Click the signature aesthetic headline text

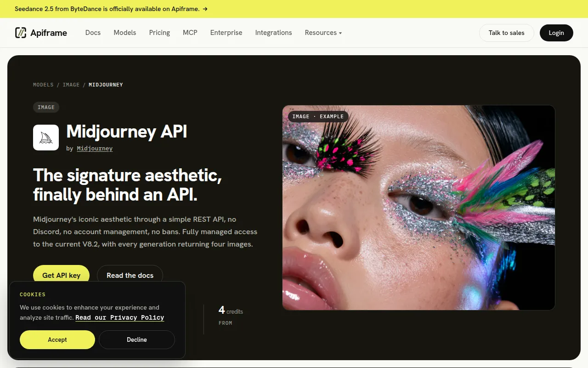pos(128,185)
